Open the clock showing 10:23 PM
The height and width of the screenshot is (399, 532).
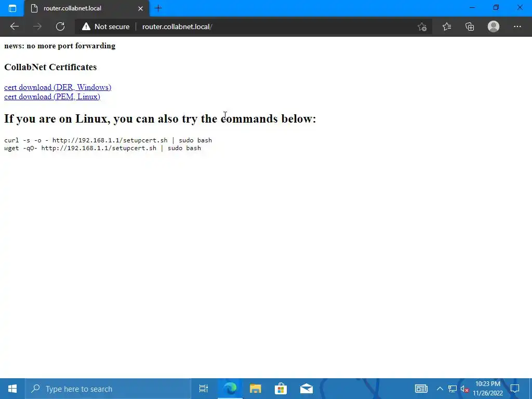pos(488,389)
